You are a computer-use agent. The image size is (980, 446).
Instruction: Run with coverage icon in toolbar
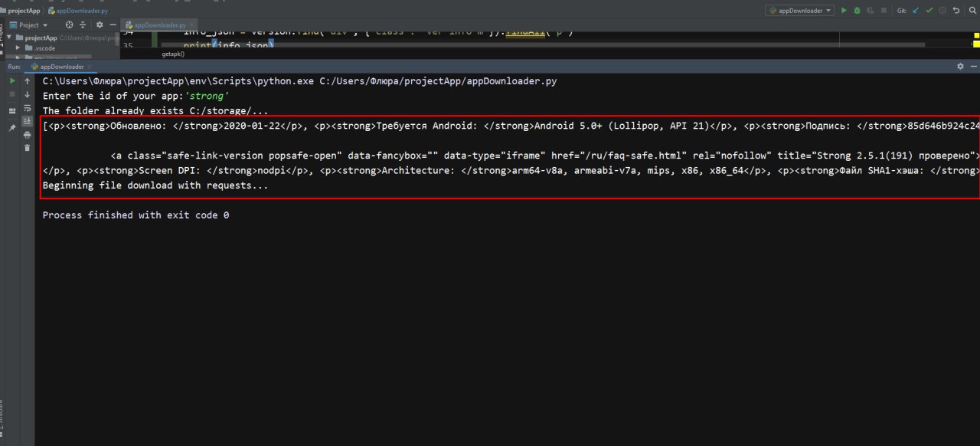[870, 11]
